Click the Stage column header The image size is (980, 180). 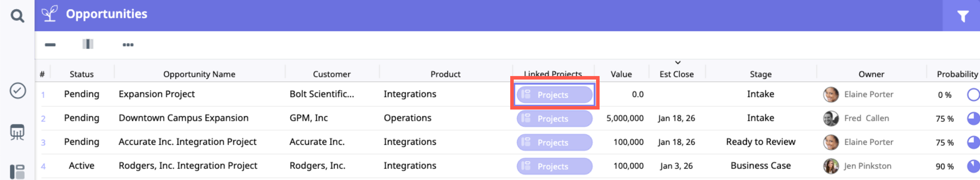(x=760, y=74)
